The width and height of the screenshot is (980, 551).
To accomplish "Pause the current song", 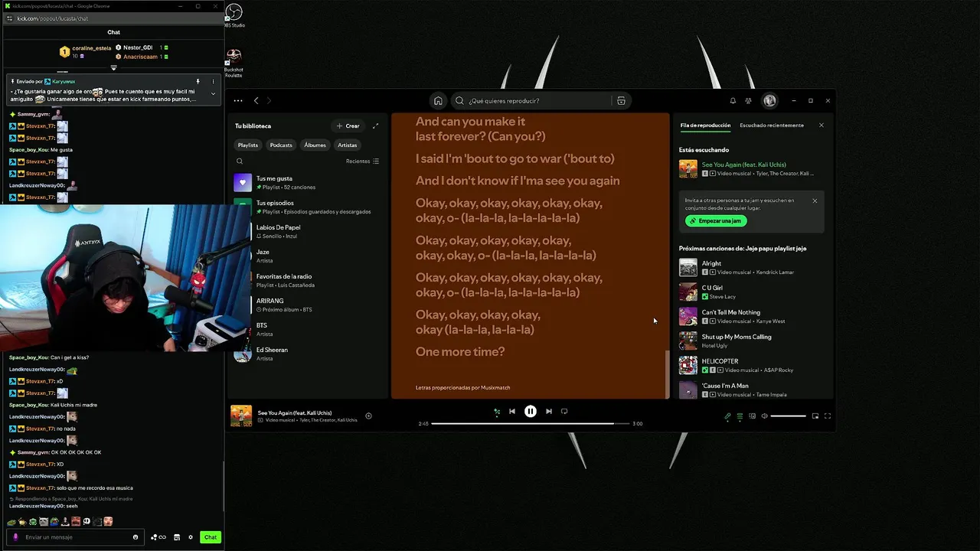I will tap(530, 411).
